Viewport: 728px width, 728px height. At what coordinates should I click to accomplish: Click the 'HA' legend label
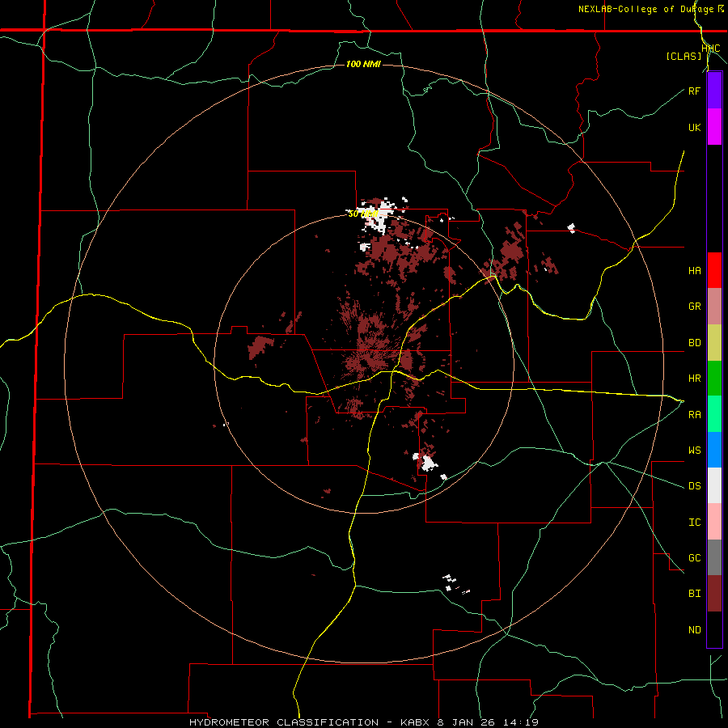[694, 271]
